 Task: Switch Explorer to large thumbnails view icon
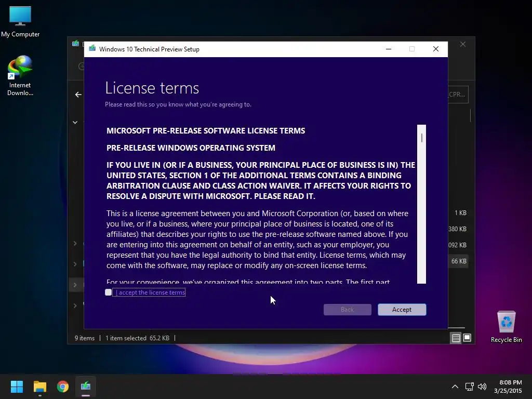coord(467,338)
